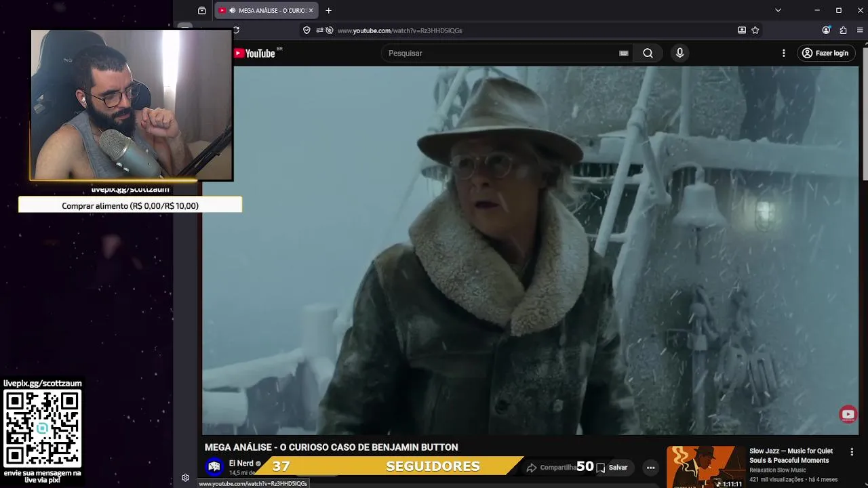Click the streamer webcam overlay
The width and height of the screenshot is (868, 488).
click(x=132, y=105)
